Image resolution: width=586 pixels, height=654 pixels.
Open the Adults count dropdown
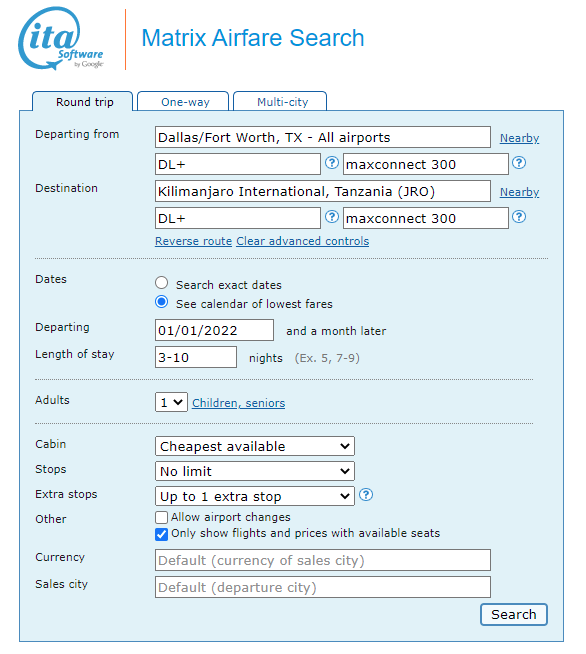pos(171,402)
